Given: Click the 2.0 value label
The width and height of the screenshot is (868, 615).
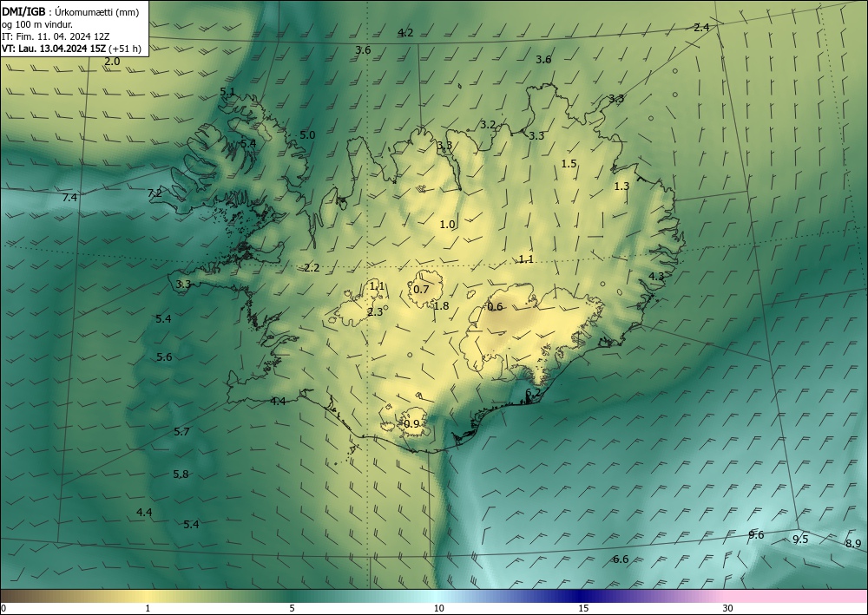Looking at the screenshot, I should click(x=112, y=62).
